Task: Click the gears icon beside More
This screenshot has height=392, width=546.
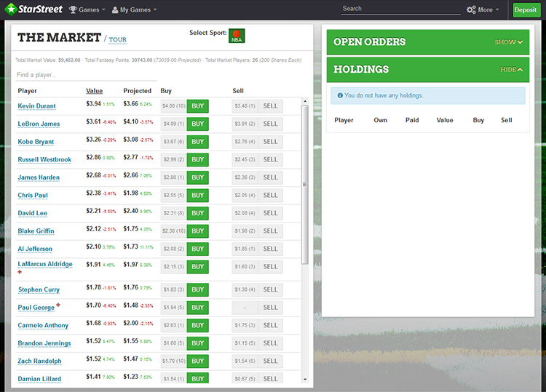Action: pyautogui.click(x=471, y=9)
